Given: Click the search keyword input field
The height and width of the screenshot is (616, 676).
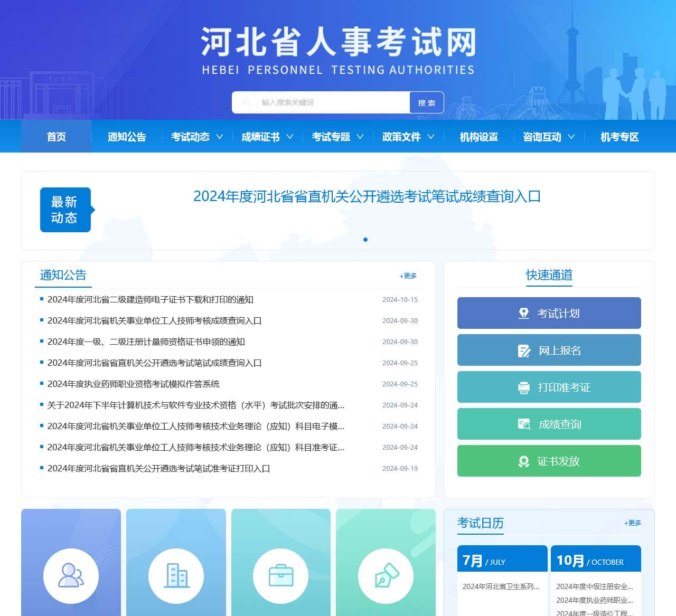Looking at the screenshot, I should click(317, 102).
